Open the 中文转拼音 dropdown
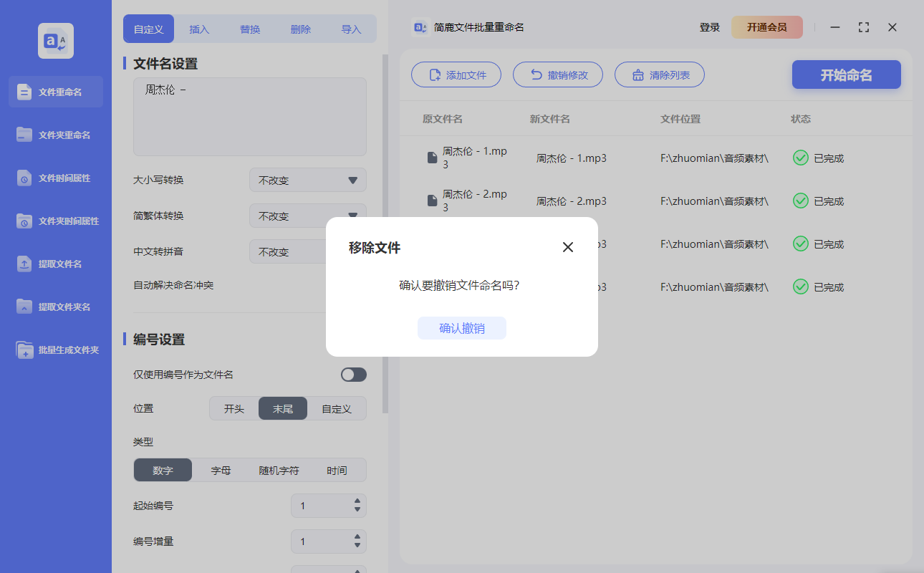This screenshot has height=573, width=924. pyautogui.click(x=307, y=251)
